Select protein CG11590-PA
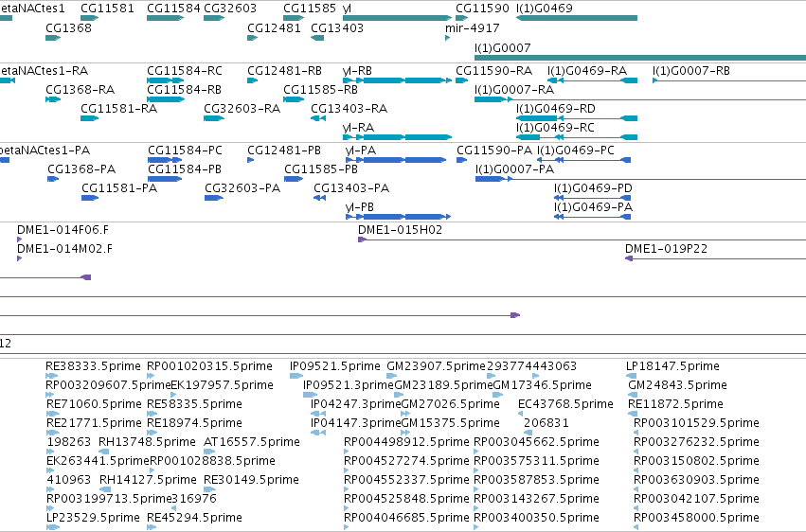The width and height of the screenshot is (806, 532). point(494,150)
